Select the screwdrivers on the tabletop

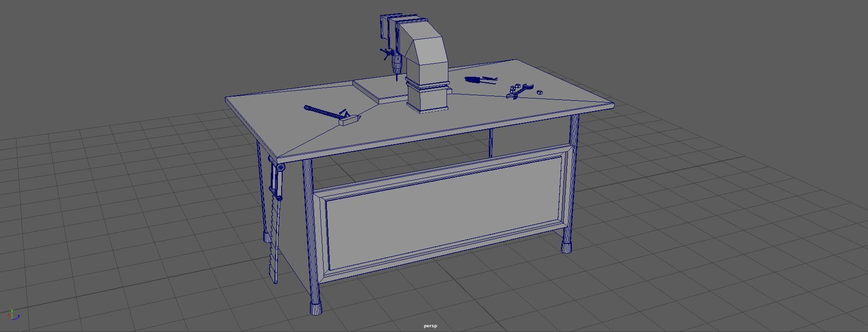(481, 80)
